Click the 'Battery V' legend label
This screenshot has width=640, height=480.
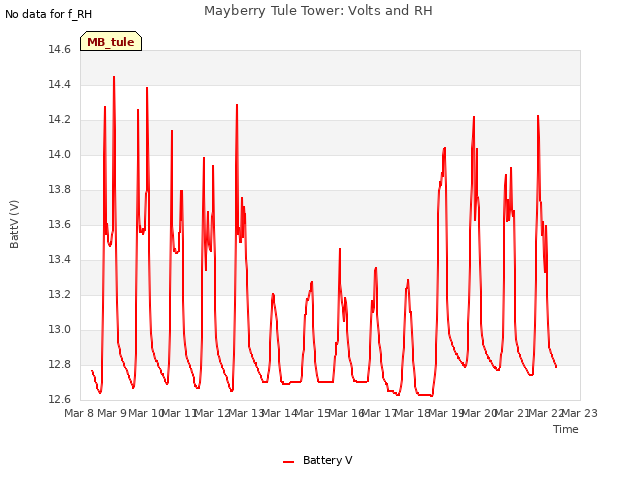327,460
